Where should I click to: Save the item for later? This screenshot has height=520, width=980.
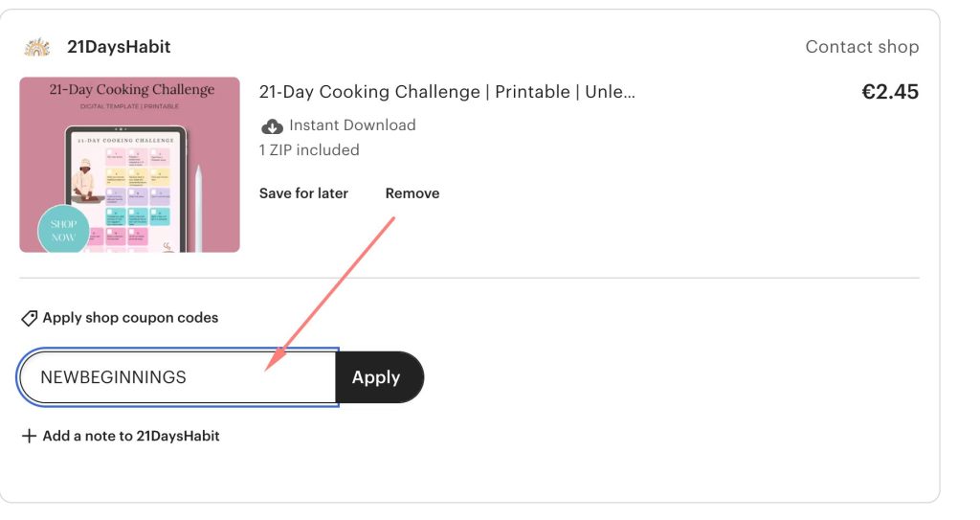click(303, 193)
